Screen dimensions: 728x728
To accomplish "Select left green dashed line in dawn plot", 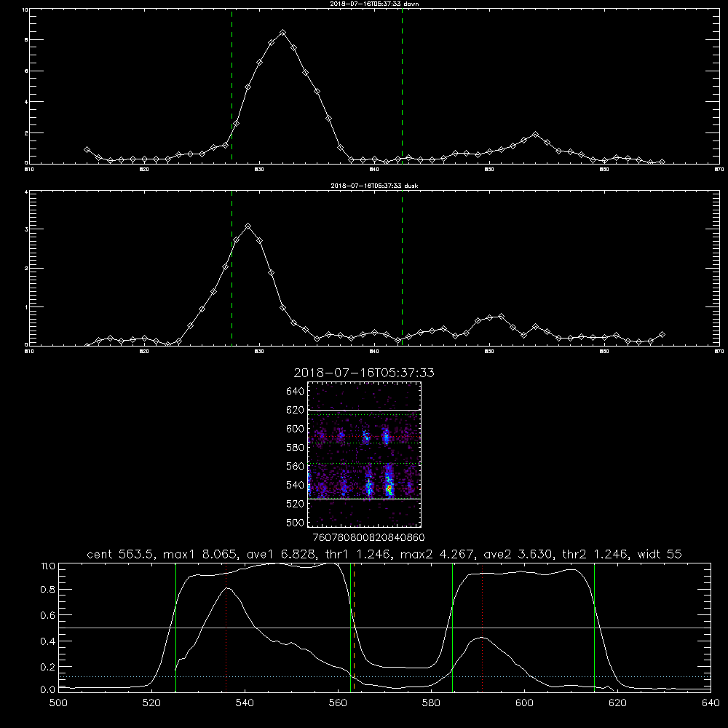I will 232,86.
